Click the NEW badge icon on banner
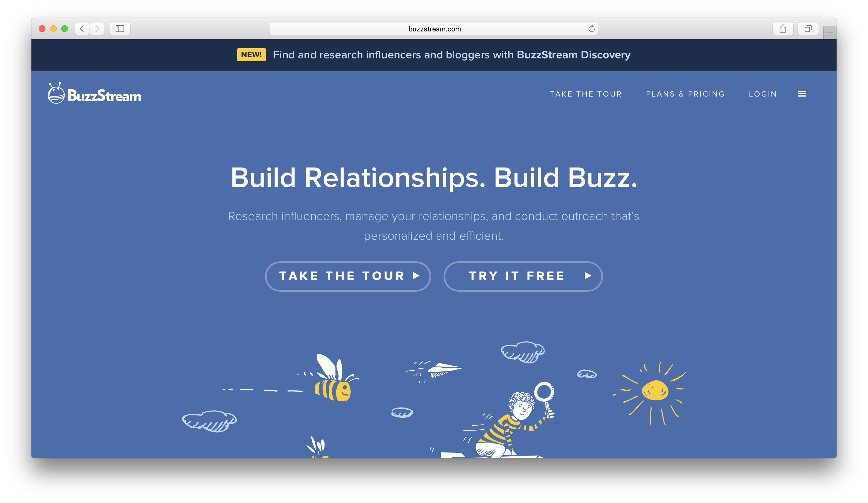This screenshot has height=503, width=868. (250, 54)
